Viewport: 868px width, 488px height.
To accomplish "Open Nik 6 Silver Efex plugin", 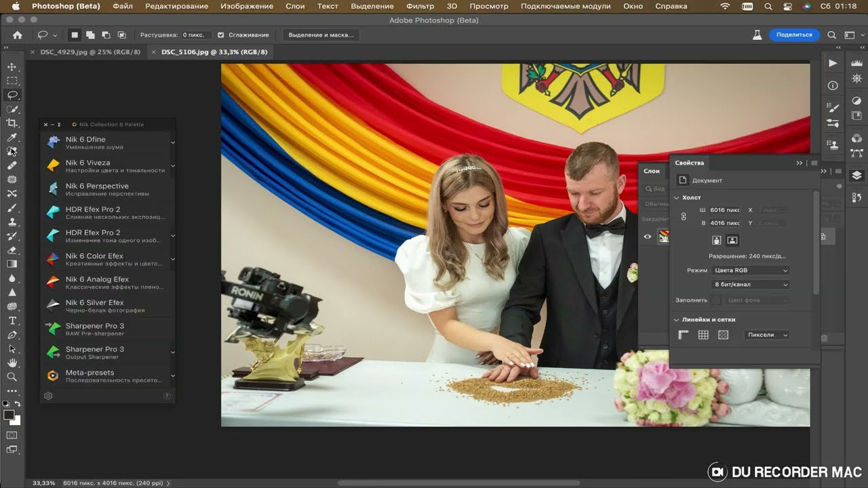I will point(94,303).
